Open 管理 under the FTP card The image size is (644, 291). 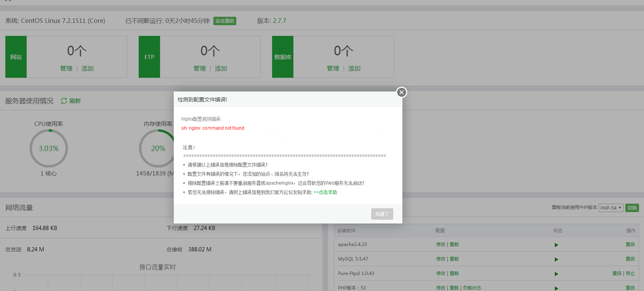point(200,68)
